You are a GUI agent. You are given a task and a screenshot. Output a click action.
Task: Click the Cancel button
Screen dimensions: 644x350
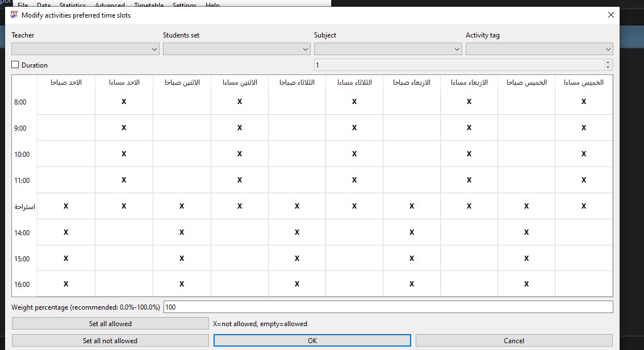point(514,340)
